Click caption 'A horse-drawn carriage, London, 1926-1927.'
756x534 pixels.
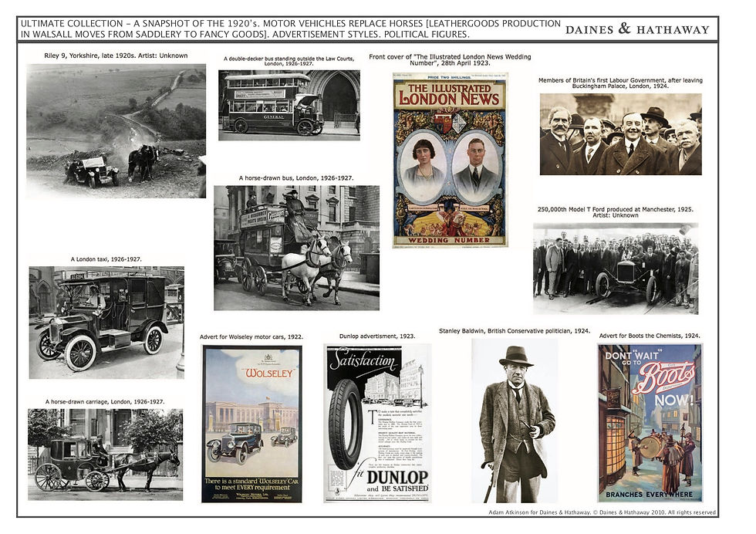[105, 401]
